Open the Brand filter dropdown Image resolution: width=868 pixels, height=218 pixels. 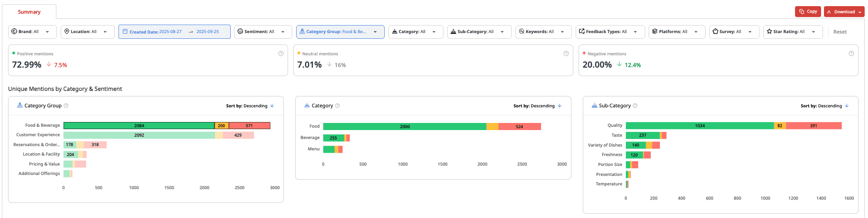pyautogui.click(x=33, y=32)
